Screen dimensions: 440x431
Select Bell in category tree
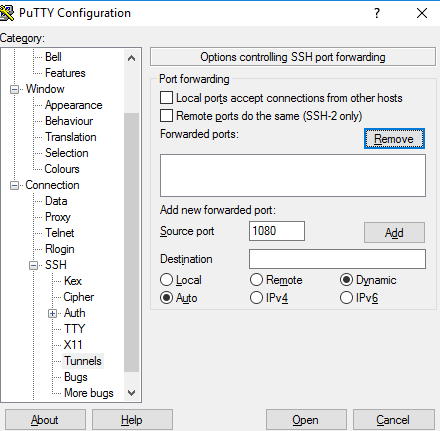[x=53, y=57]
